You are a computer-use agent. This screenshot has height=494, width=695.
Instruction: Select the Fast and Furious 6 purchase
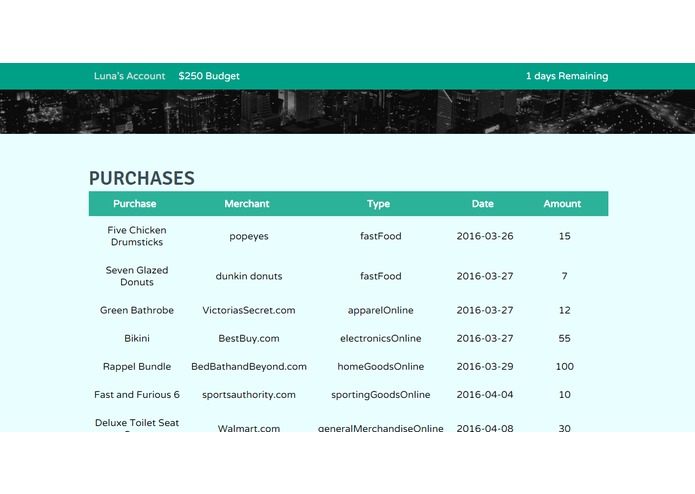pos(137,395)
